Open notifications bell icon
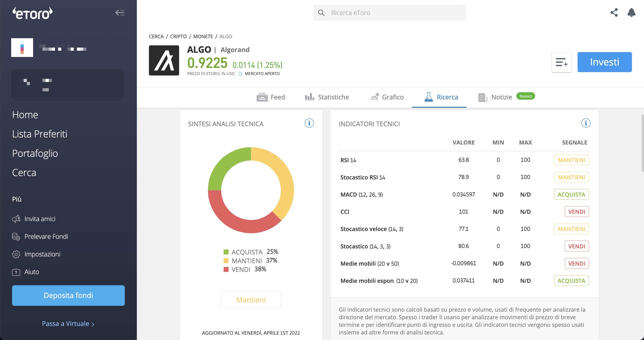644x340 pixels. (x=631, y=13)
